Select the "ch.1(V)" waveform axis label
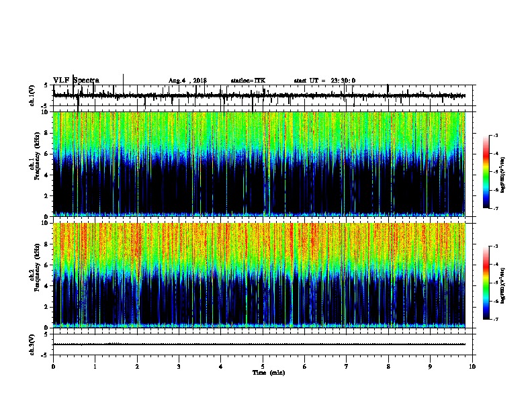Viewport: 532px width, 411px height. click(32, 95)
